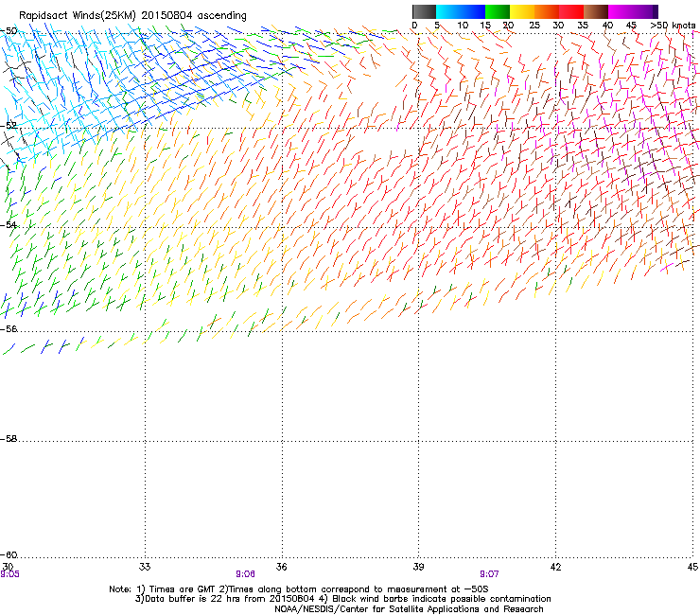Click the note line '3)Data buffer is 22 hrs'
The image size is (700, 615).
coord(342,599)
